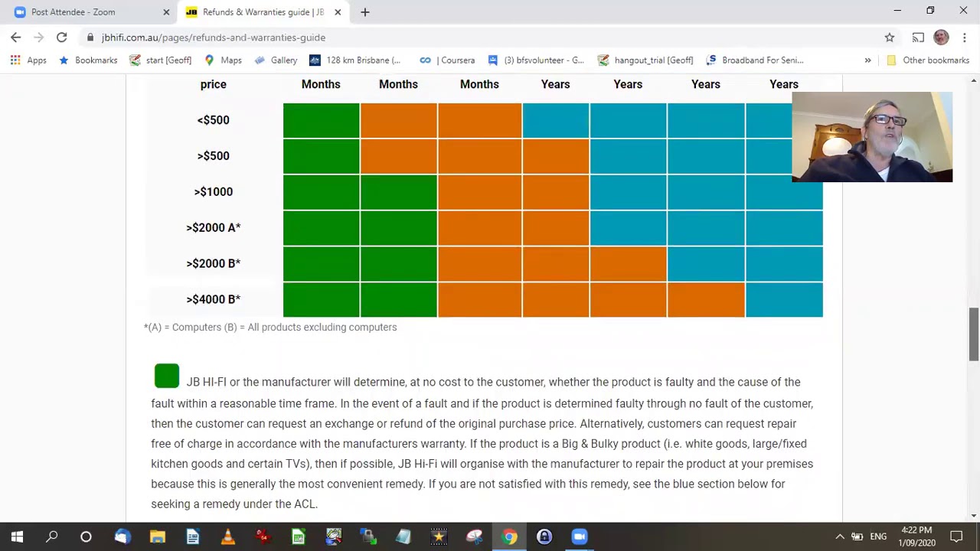This screenshot has height=551, width=980.
Task: Check the battery power tray icon
Action: tap(857, 536)
